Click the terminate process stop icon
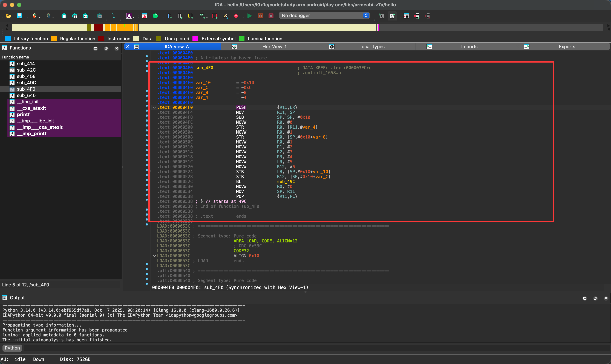This screenshot has width=611, height=364. click(271, 16)
